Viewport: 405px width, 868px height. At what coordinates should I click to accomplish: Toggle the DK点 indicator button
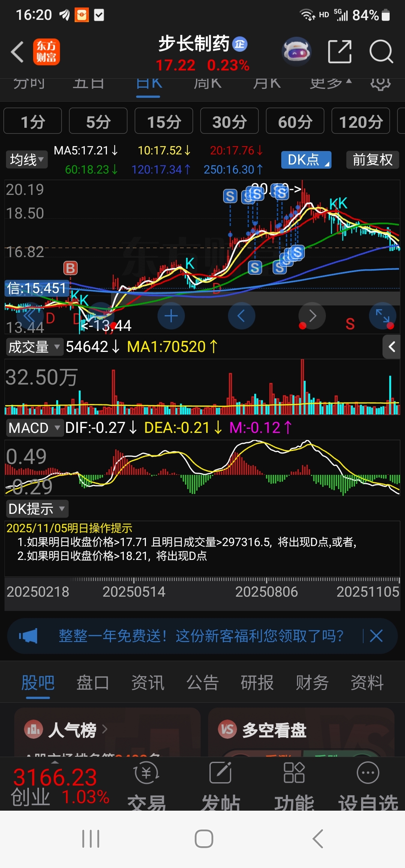pos(306,160)
